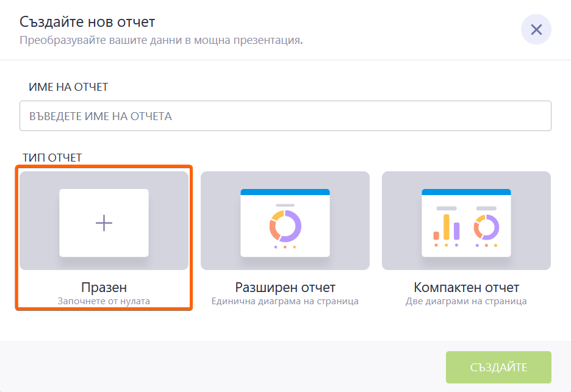
Task: Click the small donut icon in compact report
Action: (x=486, y=227)
